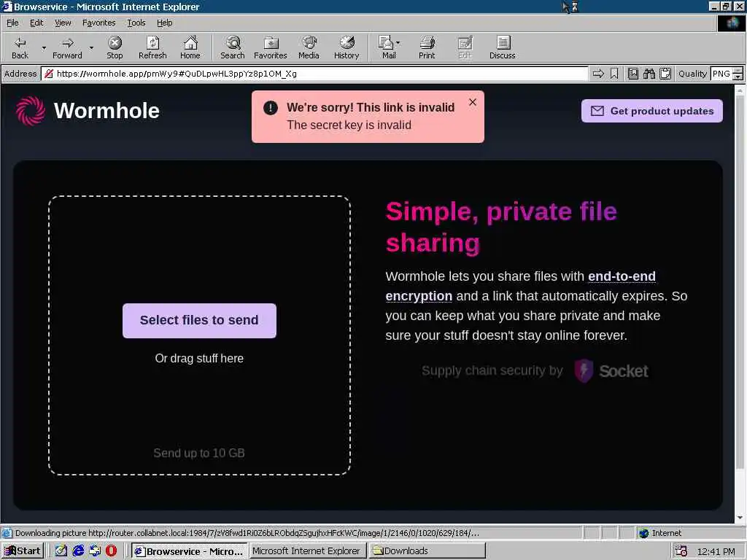Print the current page

click(427, 47)
